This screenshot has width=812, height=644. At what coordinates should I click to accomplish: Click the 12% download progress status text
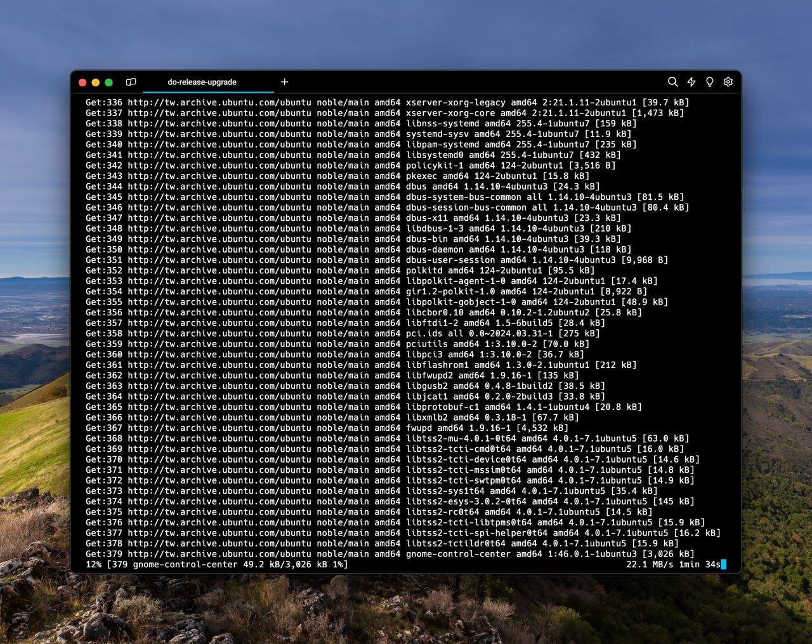[x=93, y=564]
